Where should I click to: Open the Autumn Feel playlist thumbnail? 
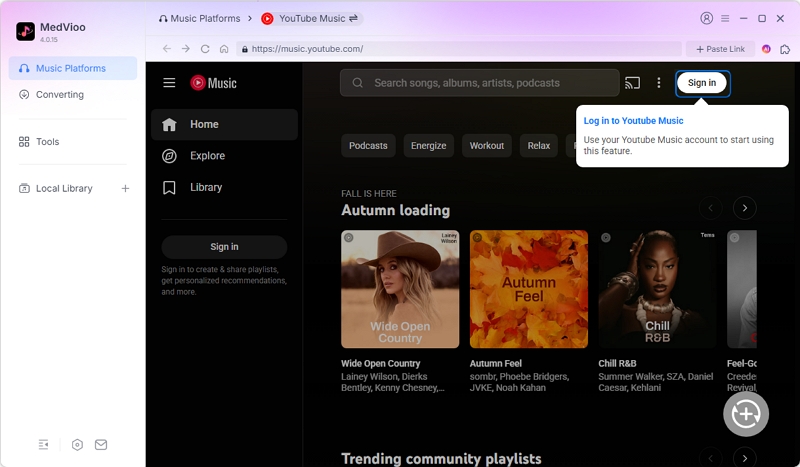point(529,289)
